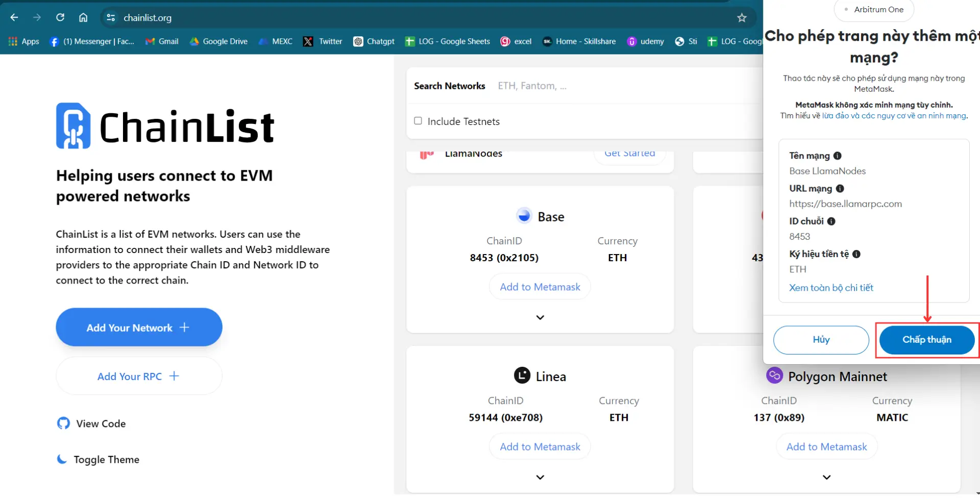The width and height of the screenshot is (980, 504).
Task: Click the Base network logo icon
Action: [524, 215]
